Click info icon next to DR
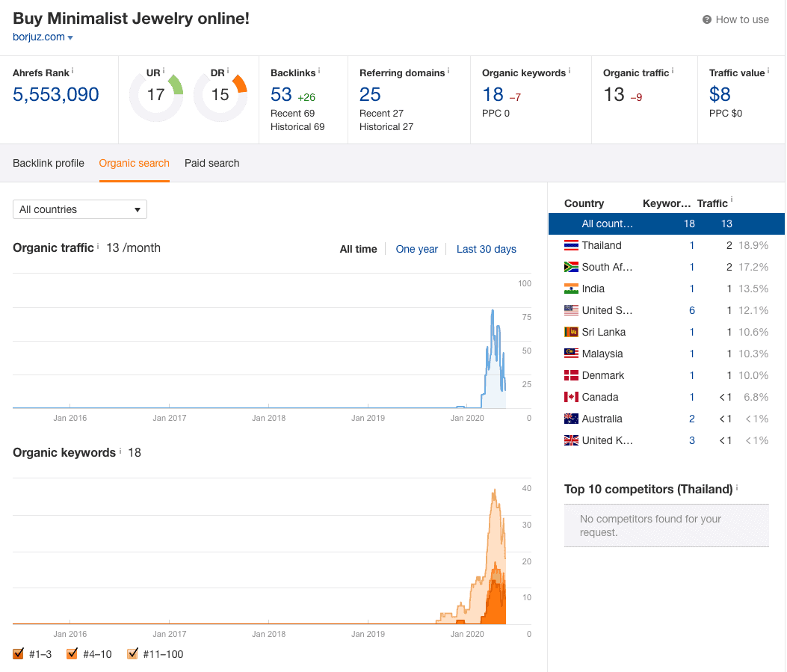The height and width of the screenshot is (672, 787). pos(228,71)
